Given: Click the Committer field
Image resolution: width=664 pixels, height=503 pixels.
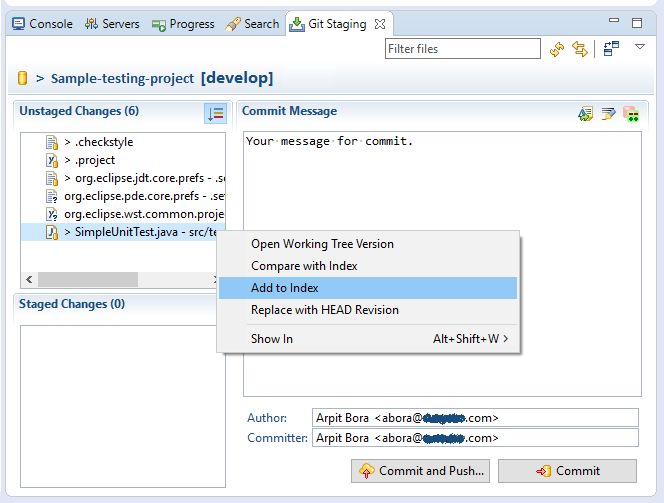Looking at the screenshot, I should 475,438.
